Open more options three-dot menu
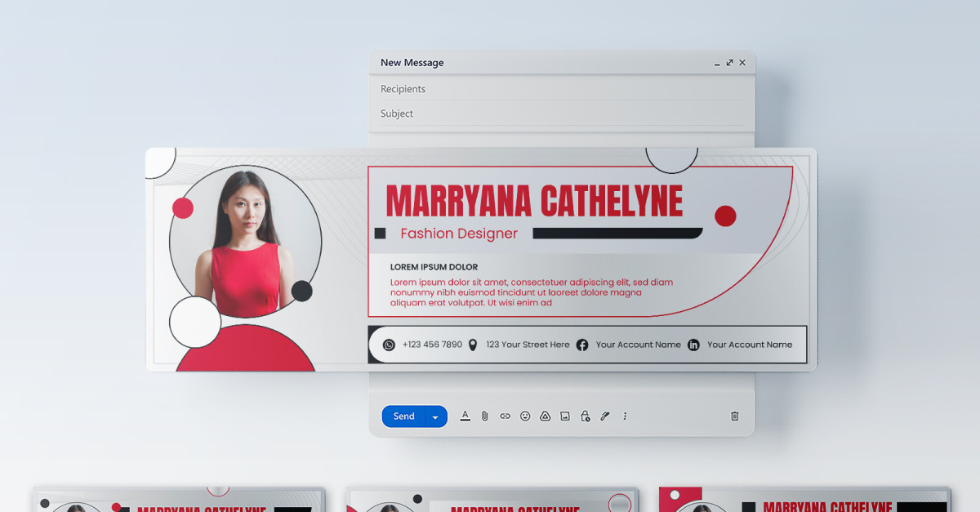The width and height of the screenshot is (980, 512). click(x=625, y=416)
